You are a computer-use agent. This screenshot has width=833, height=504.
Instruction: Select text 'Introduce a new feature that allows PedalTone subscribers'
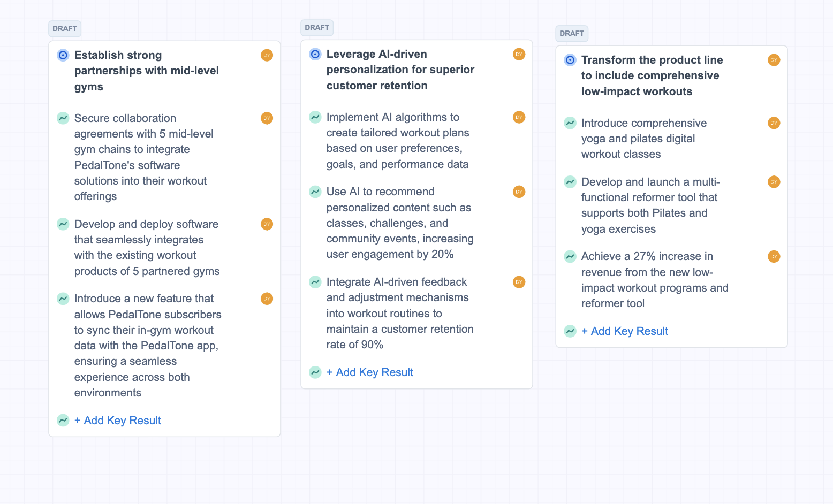coord(148,307)
